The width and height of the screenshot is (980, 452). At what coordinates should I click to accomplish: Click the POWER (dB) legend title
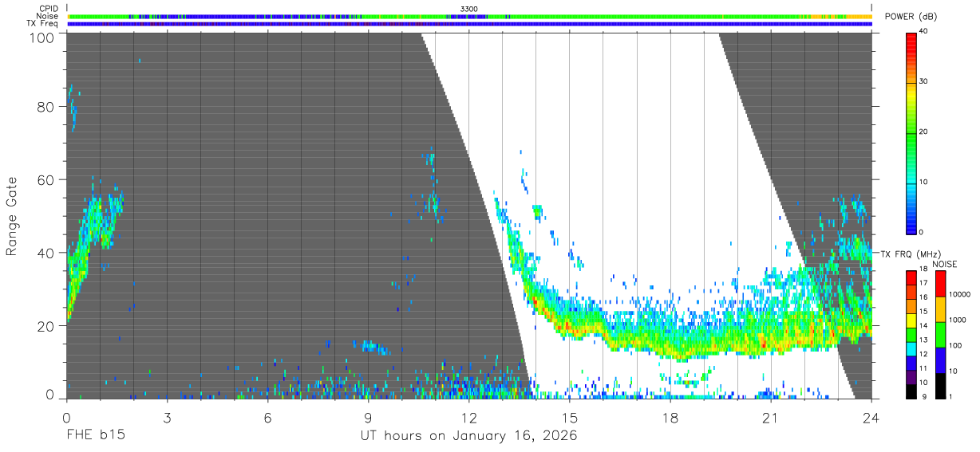tap(911, 17)
